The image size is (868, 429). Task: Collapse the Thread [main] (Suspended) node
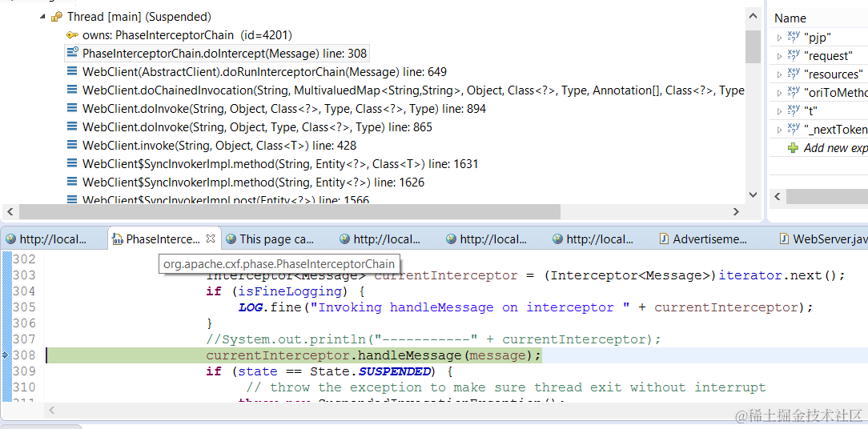click(42, 17)
